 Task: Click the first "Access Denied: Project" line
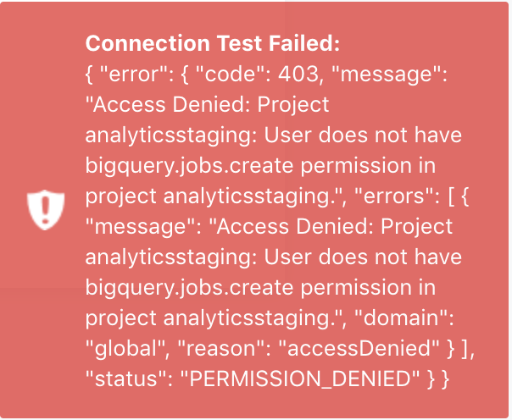(x=207, y=104)
